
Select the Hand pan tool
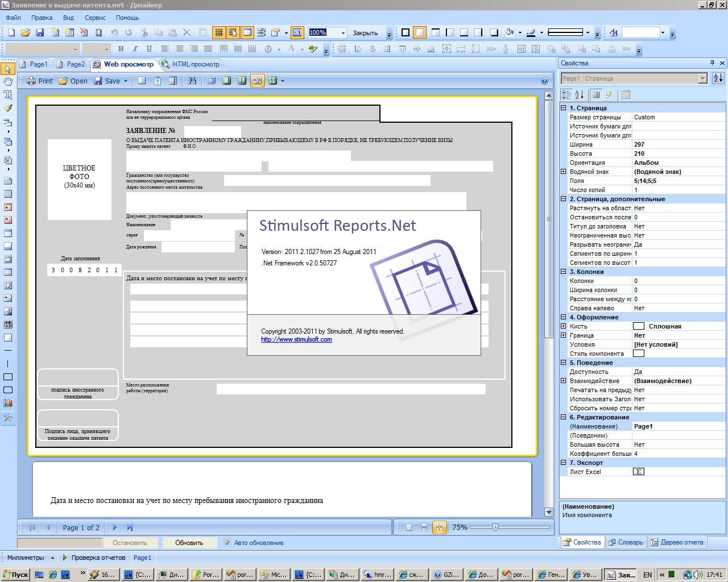(8, 82)
